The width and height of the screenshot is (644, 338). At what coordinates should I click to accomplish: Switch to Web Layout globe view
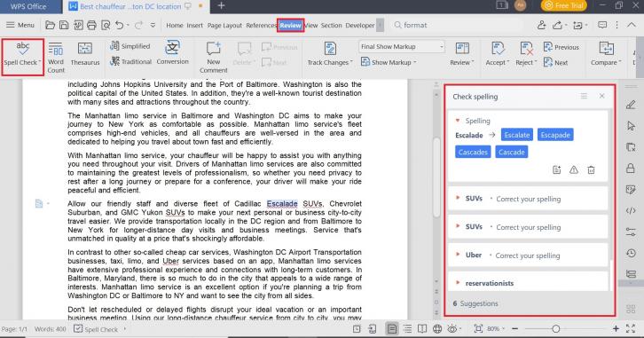pos(437,328)
